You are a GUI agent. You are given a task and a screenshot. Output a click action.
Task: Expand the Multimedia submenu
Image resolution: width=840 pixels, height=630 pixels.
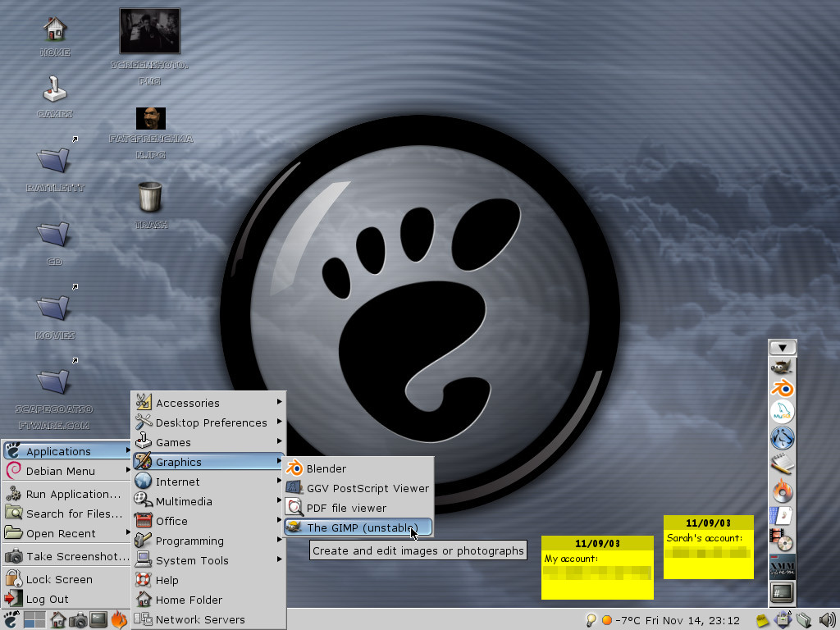click(x=208, y=501)
